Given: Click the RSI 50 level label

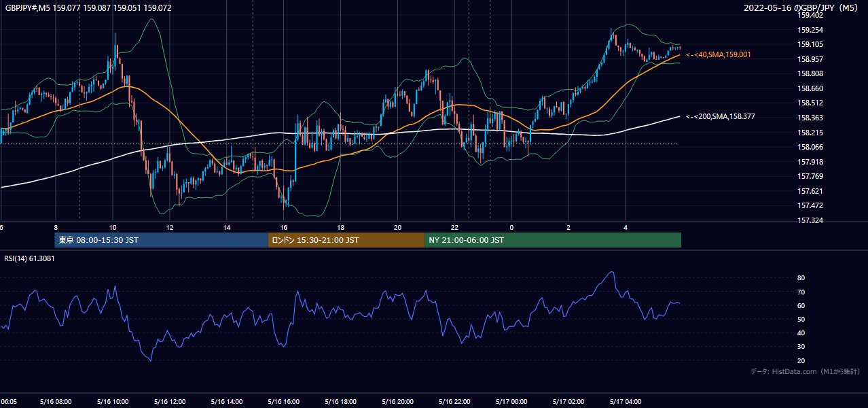Looking at the screenshot, I should [801, 319].
